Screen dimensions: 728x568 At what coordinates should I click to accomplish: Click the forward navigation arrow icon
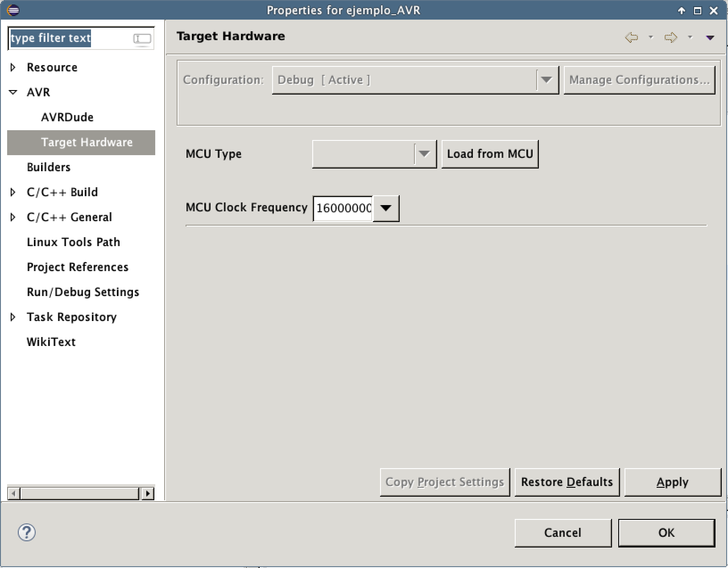670,37
